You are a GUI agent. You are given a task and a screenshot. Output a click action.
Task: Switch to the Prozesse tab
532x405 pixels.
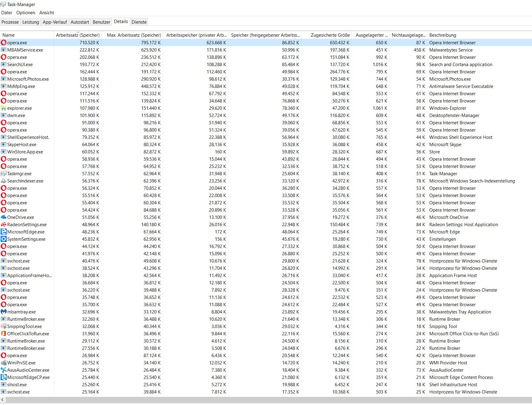[x=10, y=22]
